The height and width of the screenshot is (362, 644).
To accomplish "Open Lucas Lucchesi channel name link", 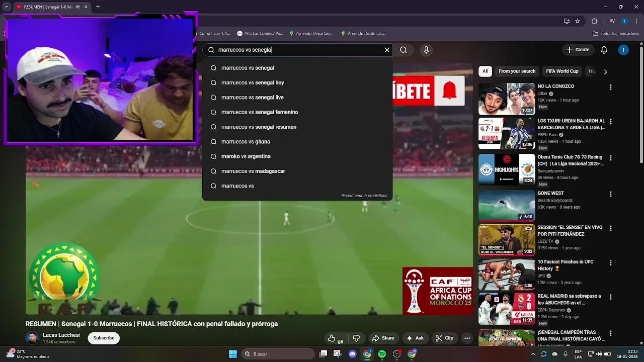I will 61,335.
